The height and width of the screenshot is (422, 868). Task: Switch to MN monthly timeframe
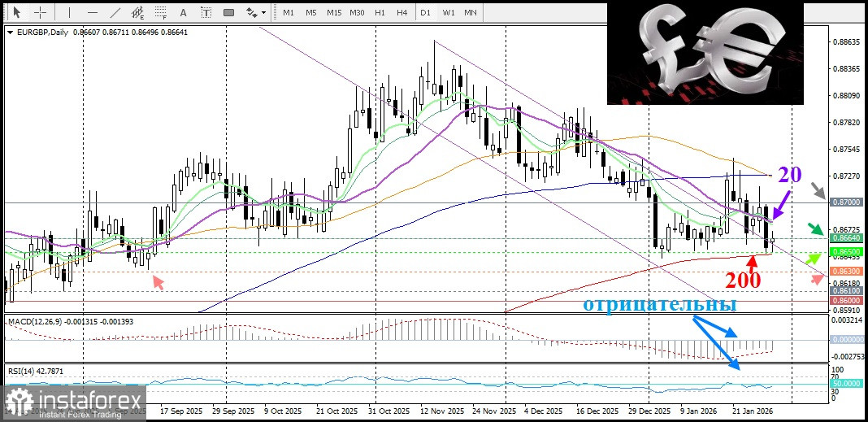471,12
